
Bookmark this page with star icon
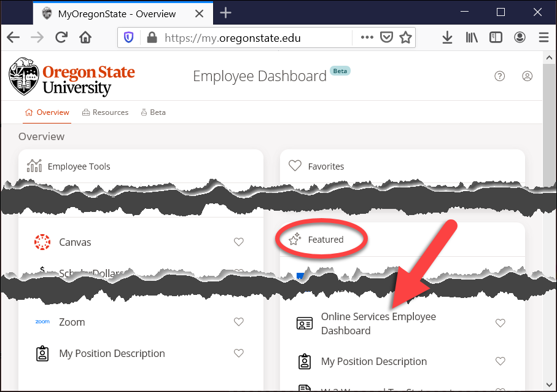pos(405,37)
